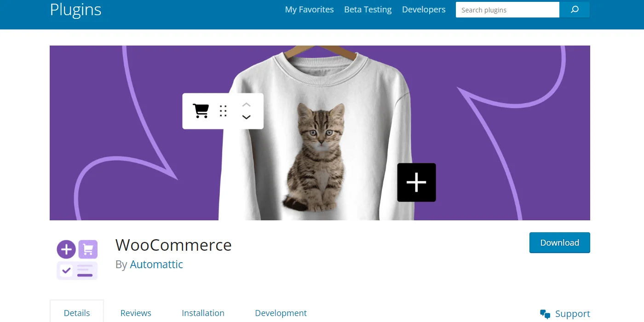Viewport: 644px width, 322px height.
Task: Open the Development tab
Action: [x=281, y=313]
